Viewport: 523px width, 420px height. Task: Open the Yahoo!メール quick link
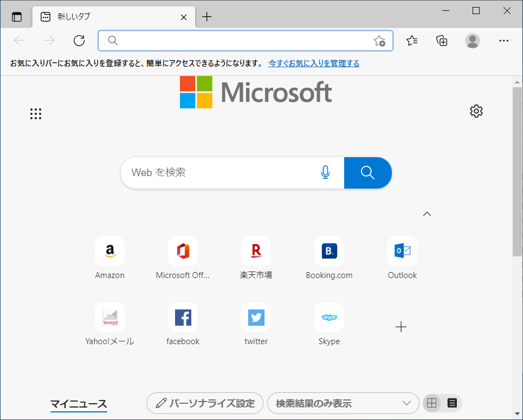tap(109, 324)
